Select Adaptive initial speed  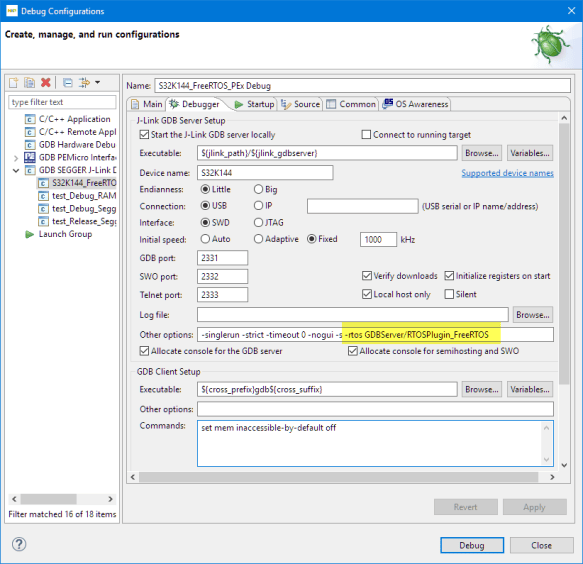coord(258,239)
